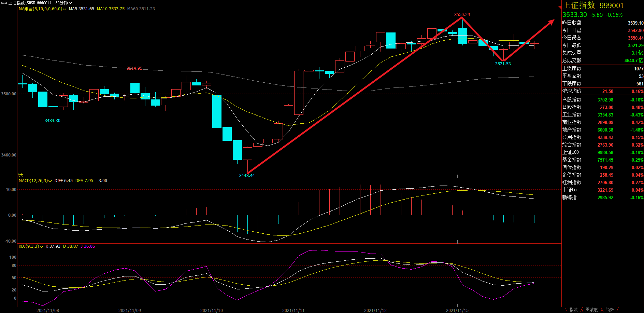This screenshot has width=644, height=313.
Task: Select the 领涨 tab
Action: (x=610, y=310)
